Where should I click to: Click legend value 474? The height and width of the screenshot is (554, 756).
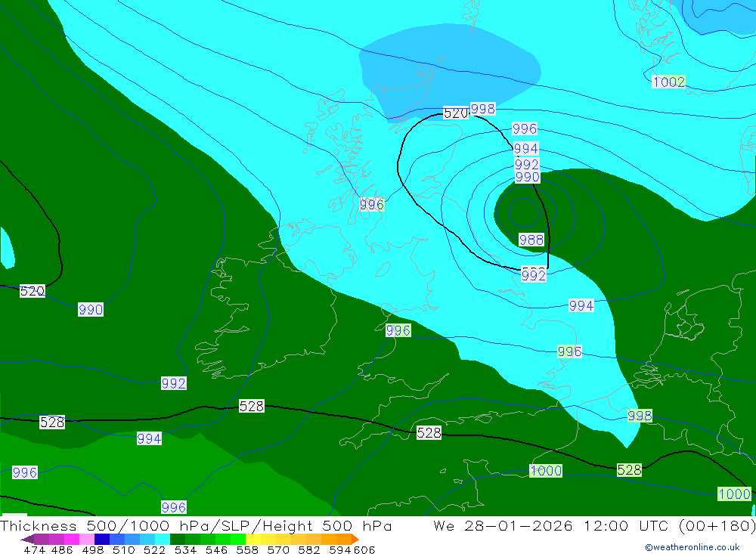pos(34,550)
